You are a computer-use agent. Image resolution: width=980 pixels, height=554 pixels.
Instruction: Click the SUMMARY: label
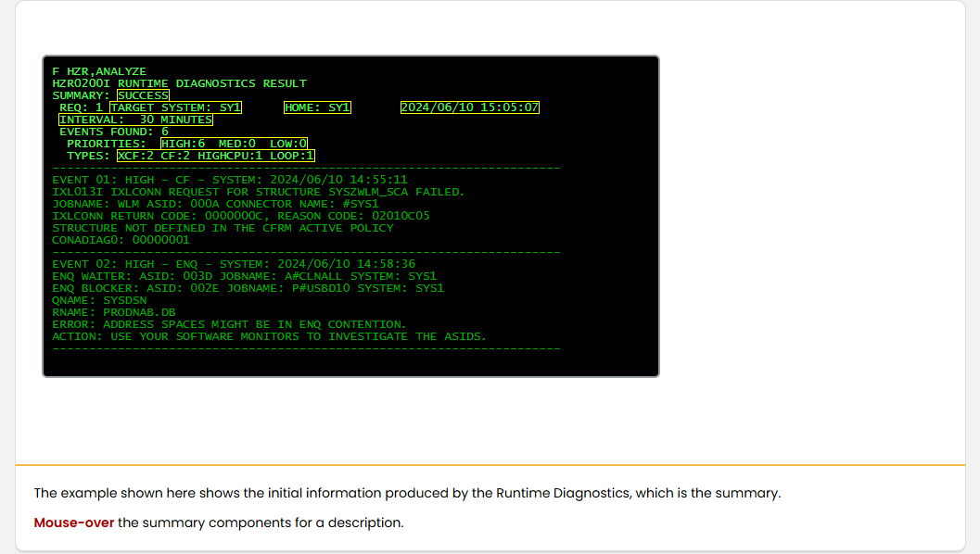82,95
